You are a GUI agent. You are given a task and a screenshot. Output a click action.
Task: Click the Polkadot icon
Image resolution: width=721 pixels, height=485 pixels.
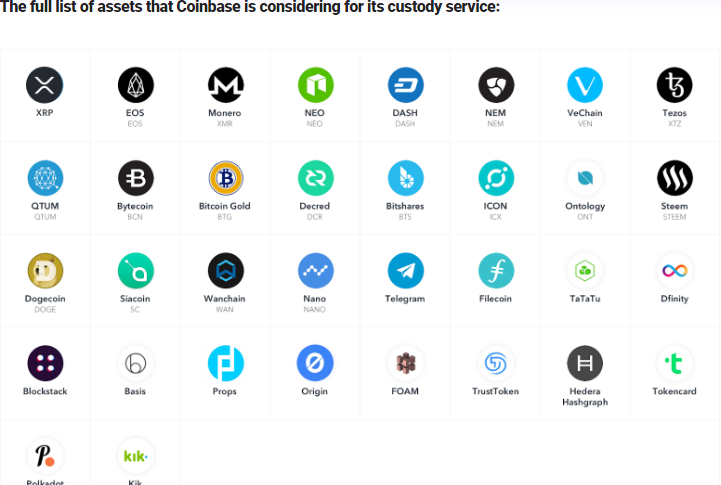click(45, 456)
